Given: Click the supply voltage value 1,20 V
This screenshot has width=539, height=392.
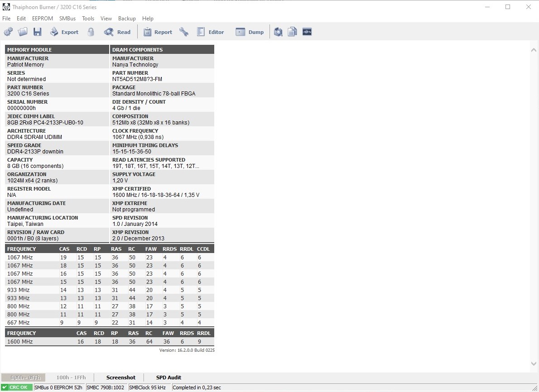Looking at the screenshot, I should (120, 180).
